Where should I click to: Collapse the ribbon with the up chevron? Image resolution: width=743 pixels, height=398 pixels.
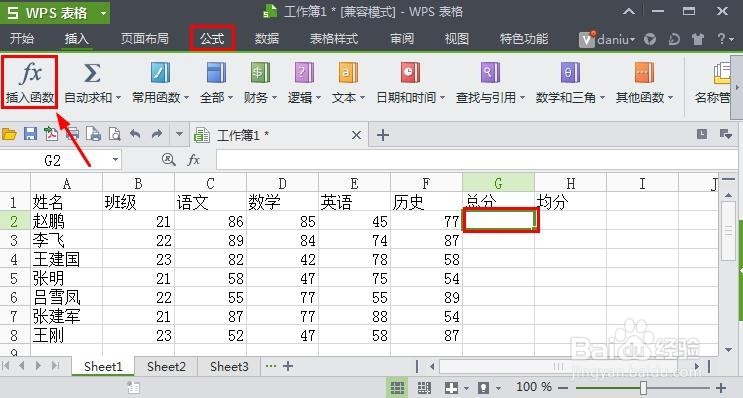coord(629,11)
